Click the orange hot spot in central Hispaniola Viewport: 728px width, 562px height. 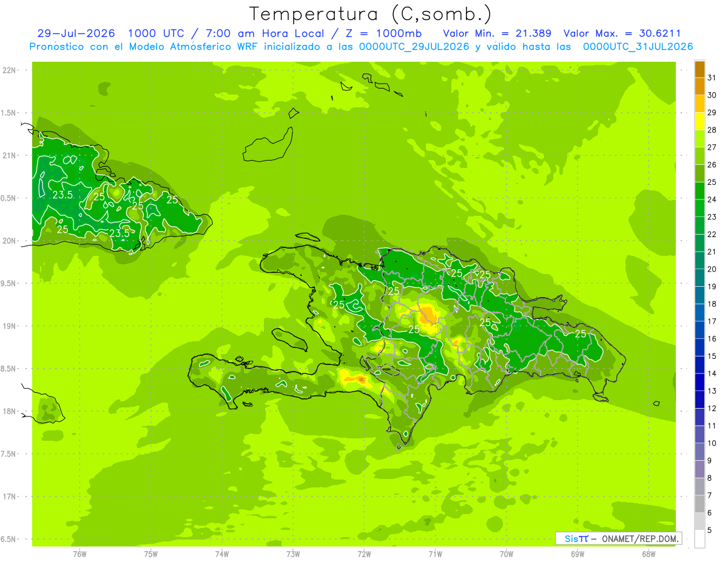tap(428, 315)
